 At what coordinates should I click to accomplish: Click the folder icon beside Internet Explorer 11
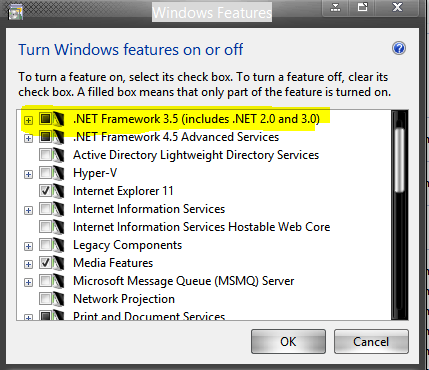pyautogui.click(x=58, y=191)
